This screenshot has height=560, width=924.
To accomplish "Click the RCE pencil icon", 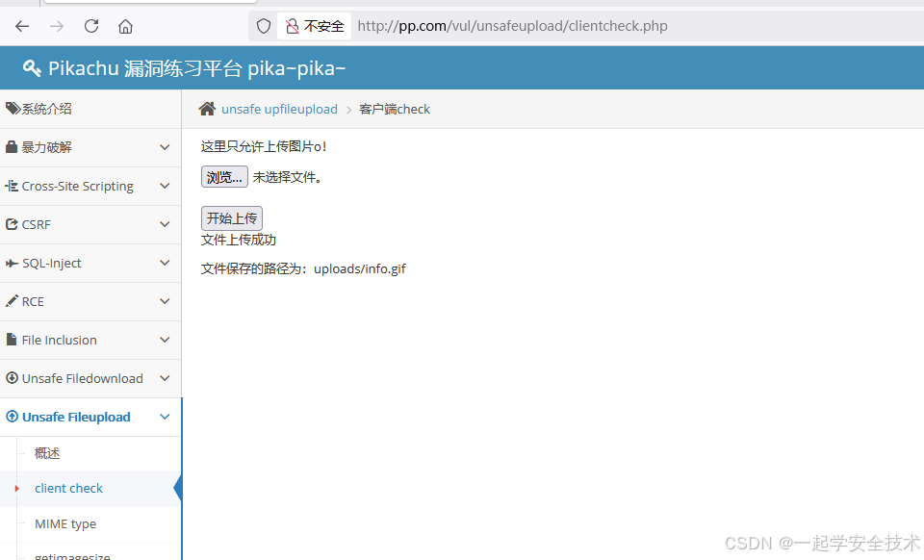I will coord(12,301).
